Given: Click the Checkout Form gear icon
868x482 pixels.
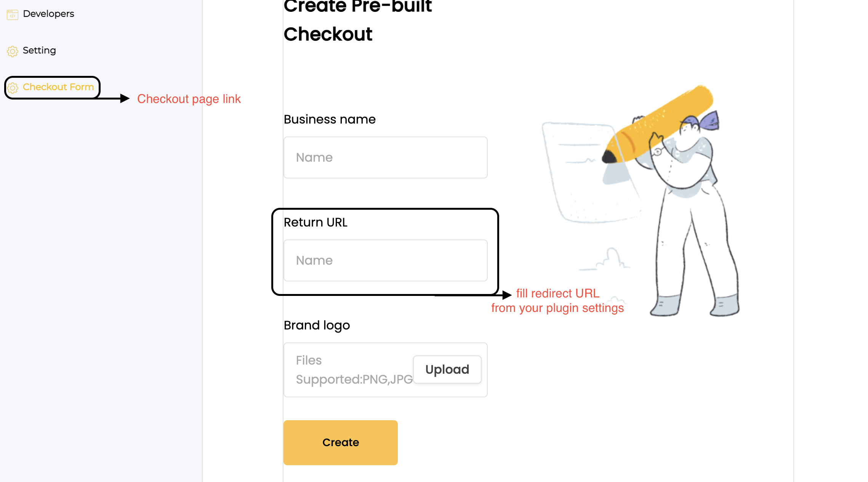Looking at the screenshot, I should [x=13, y=88].
